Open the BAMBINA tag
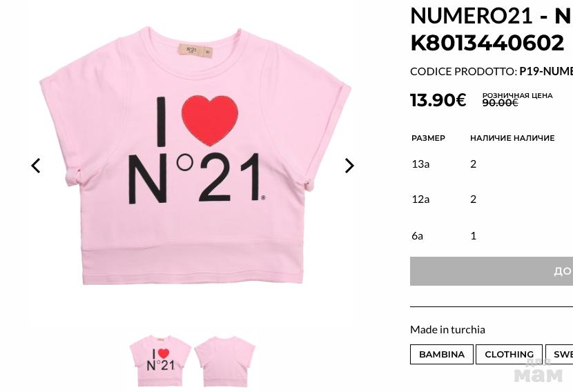 (442, 354)
